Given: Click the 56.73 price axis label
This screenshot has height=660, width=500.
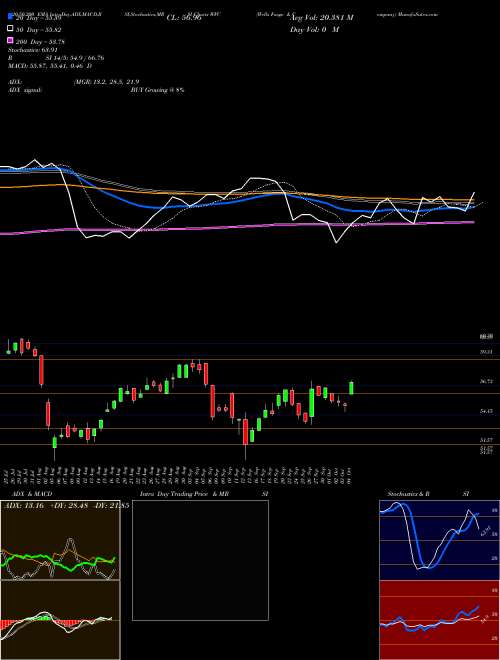Looking at the screenshot, I should point(487,381).
